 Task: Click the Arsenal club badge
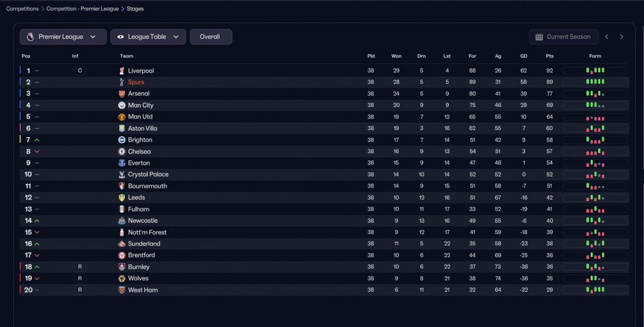(x=122, y=94)
